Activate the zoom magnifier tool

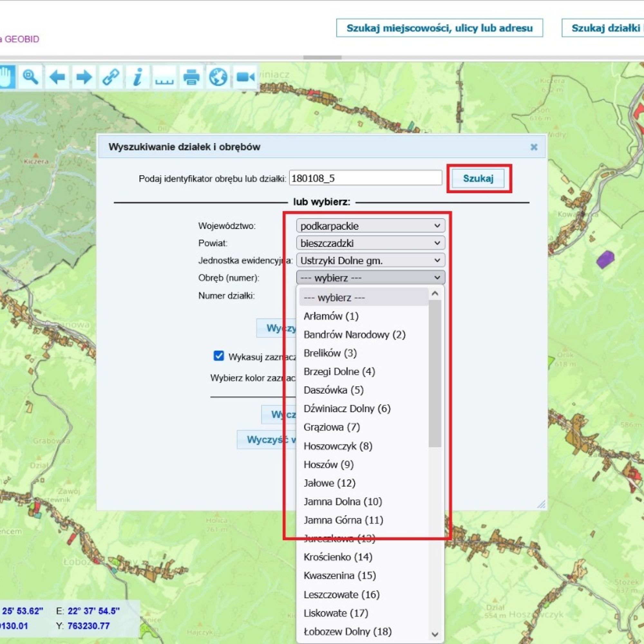[30, 77]
